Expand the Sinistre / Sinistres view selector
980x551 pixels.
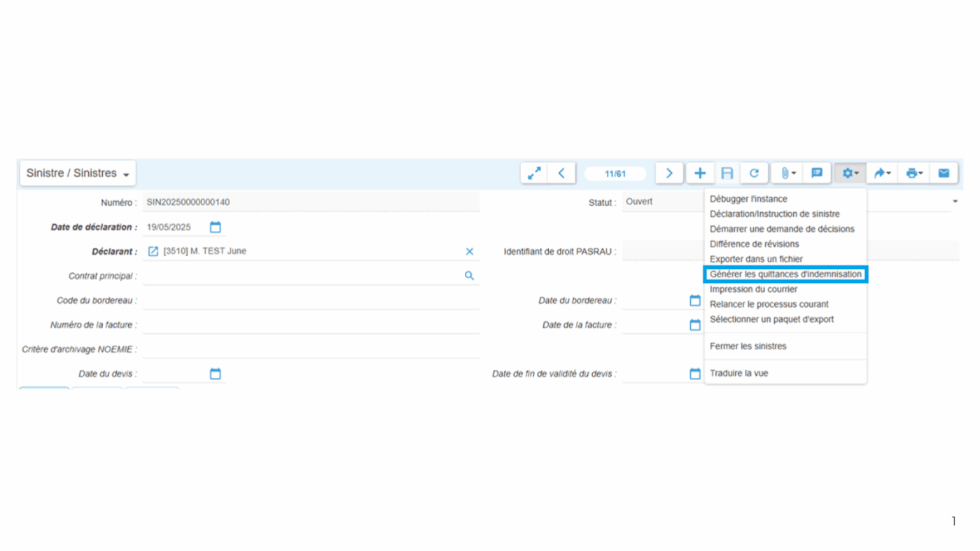(78, 174)
